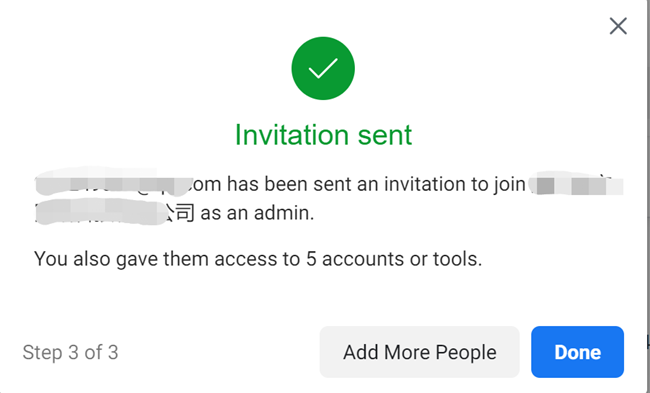Click the word 'Invitation' in green title
Screen dimensions: 650x393
[291, 135]
